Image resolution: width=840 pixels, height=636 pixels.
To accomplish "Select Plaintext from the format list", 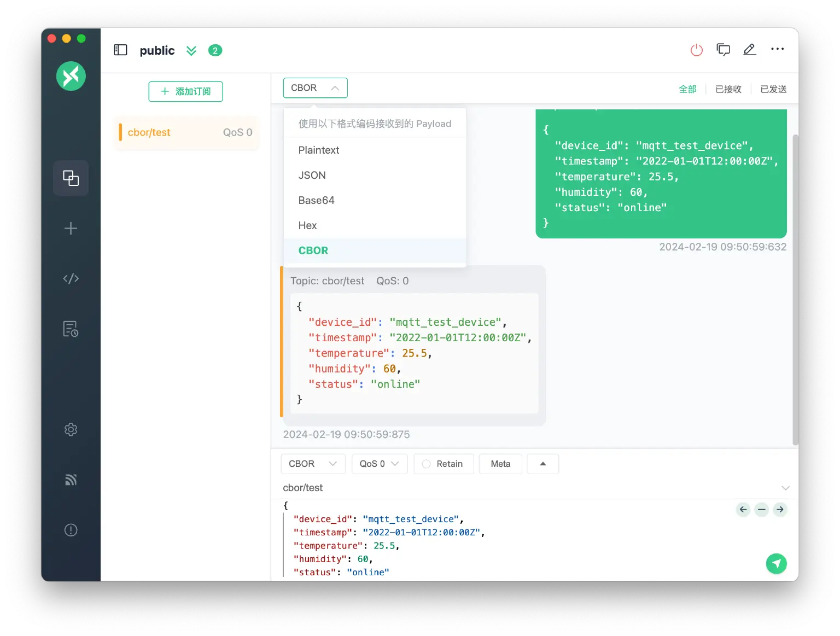I will pyautogui.click(x=319, y=150).
